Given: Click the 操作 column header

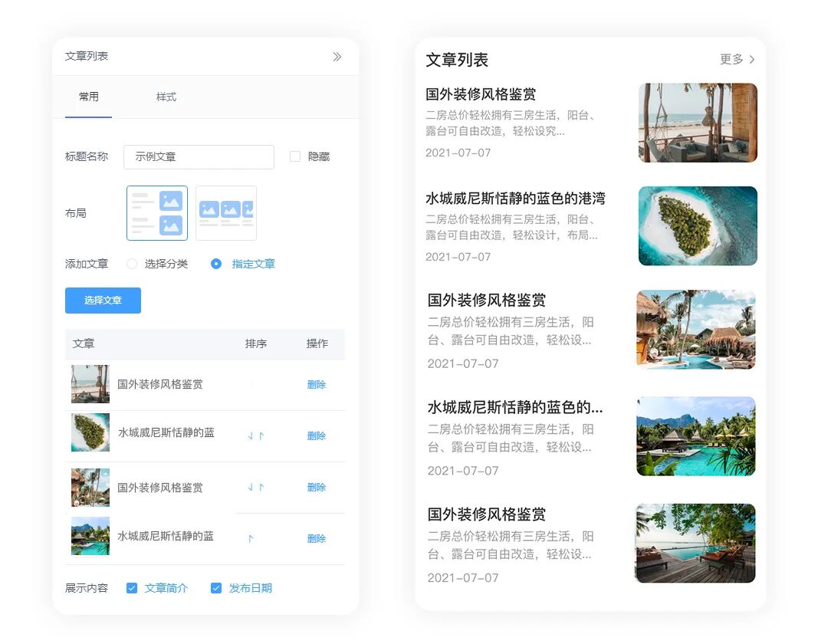Looking at the screenshot, I should 317,344.
